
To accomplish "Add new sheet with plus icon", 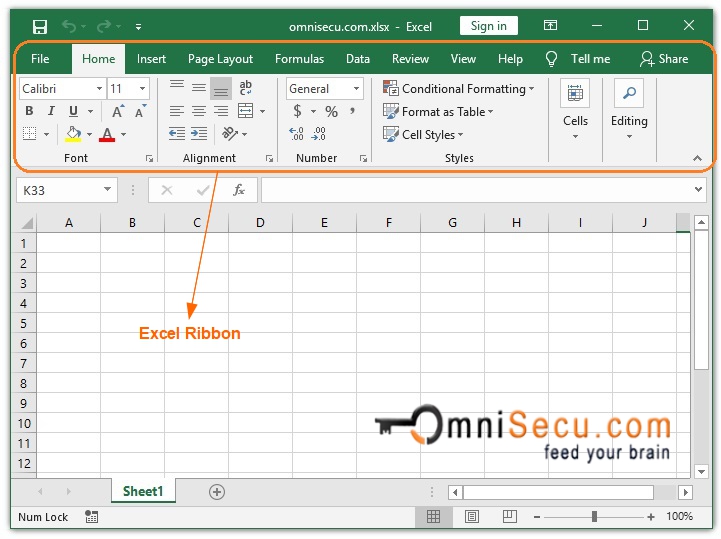I will click(217, 492).
